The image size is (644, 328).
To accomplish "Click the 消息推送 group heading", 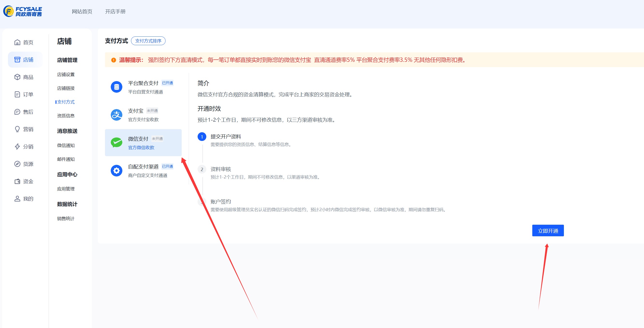I will tap(67, 131).
